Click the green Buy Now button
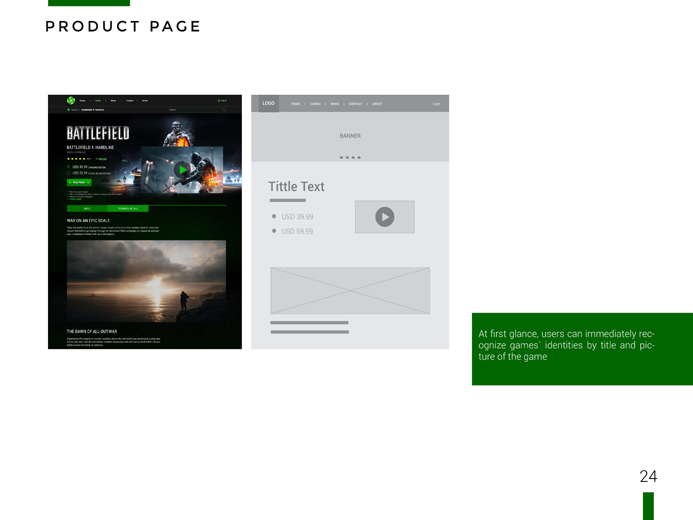This screenshot has height=520, width=693. (x=79, y=182)
